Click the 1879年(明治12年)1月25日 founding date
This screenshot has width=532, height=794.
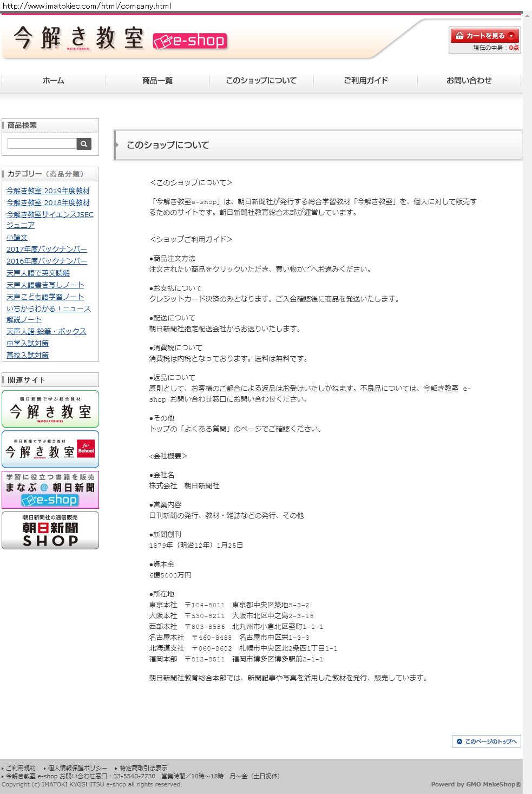(196, 545)
